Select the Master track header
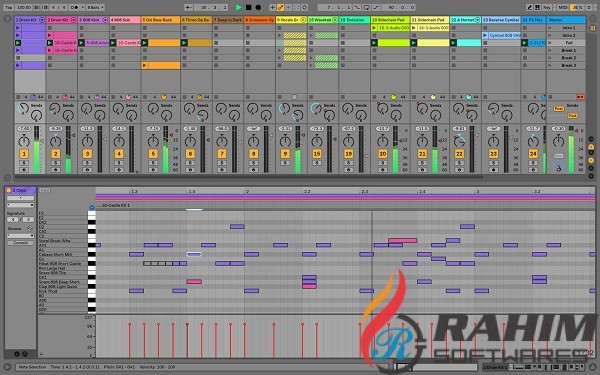 tap(566, 20)
